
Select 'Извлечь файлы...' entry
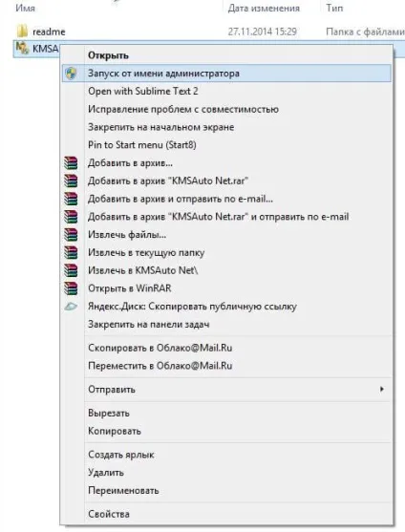[x=226, y=235]
